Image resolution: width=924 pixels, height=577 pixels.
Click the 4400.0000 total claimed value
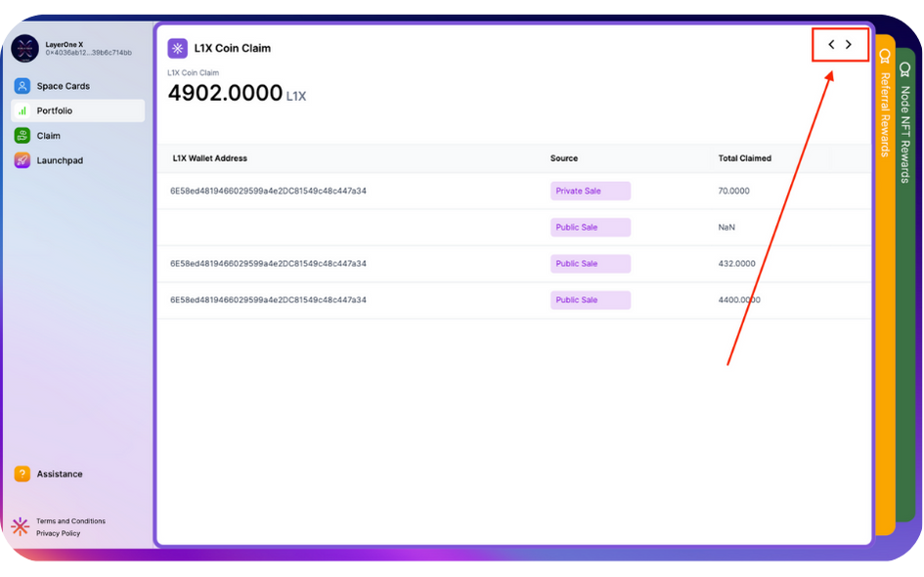(739, 300)
